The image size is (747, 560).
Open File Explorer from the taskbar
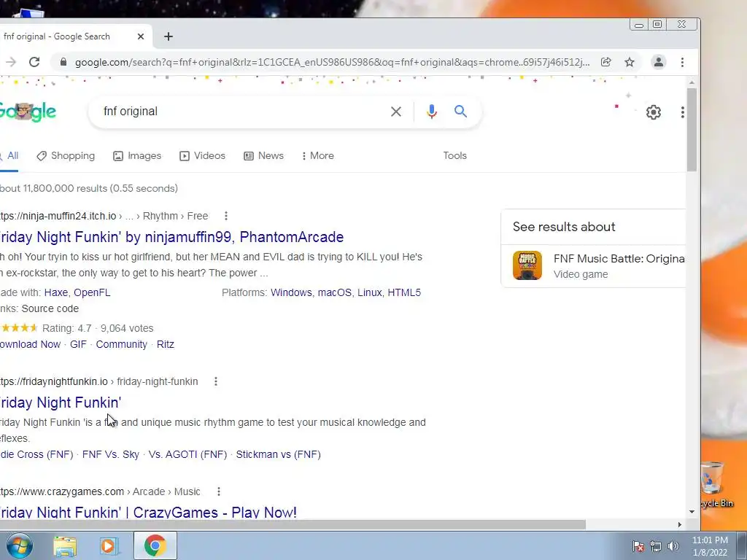(x=65, y=546)
